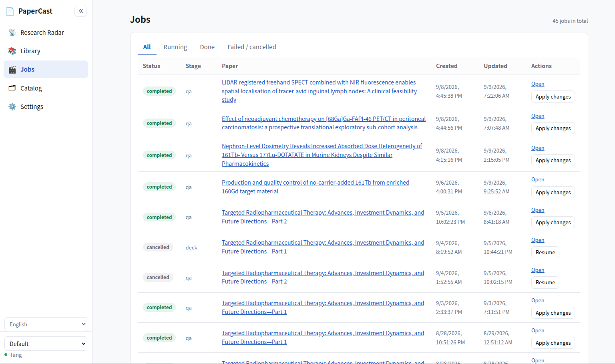The height and width of the screenshot is (364, 615).
Task: Open the Default profile dropdown
Action: 46,344
